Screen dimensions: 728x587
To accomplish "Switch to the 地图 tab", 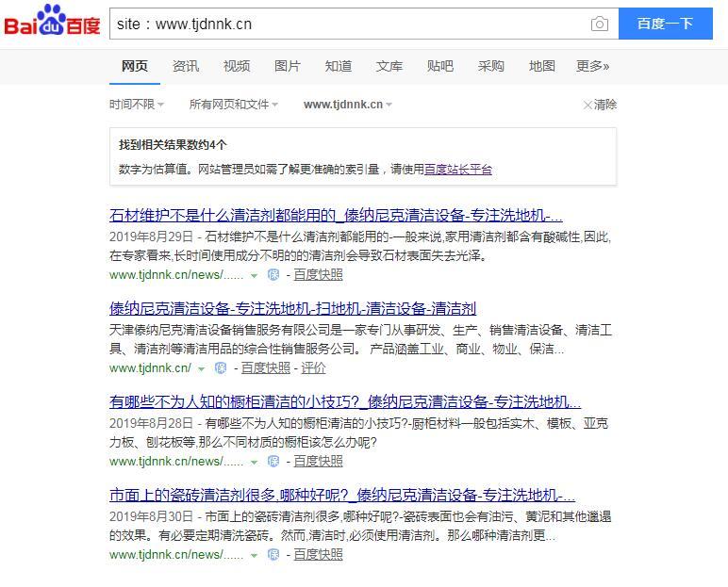I will click(x=542, y=66).
